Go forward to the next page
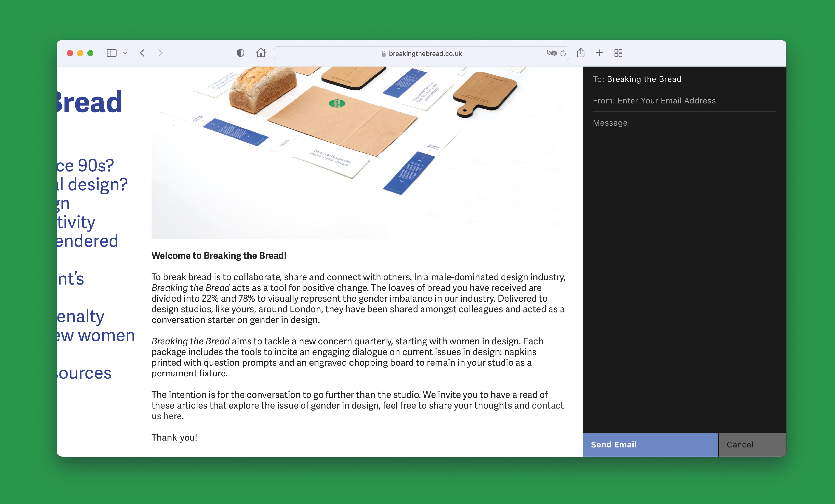Viewport: 835px width, 504px height. tap(160, 53)
